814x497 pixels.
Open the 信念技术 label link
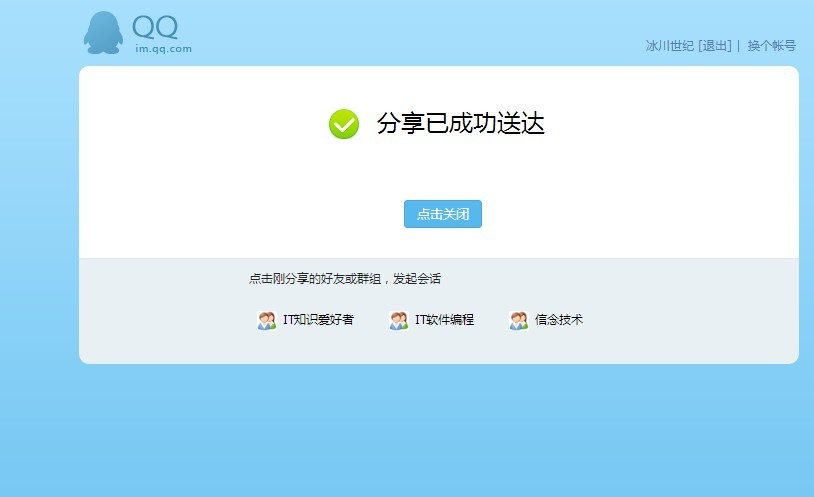[x=558, y=320]
